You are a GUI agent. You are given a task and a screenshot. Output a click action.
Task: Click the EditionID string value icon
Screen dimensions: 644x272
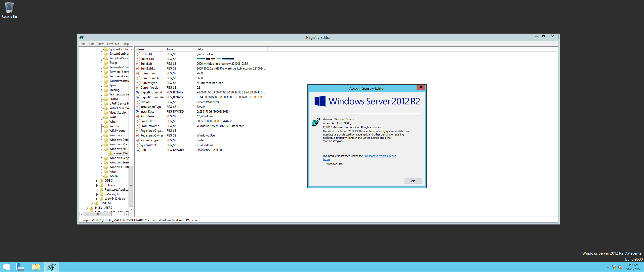[138, 102]
